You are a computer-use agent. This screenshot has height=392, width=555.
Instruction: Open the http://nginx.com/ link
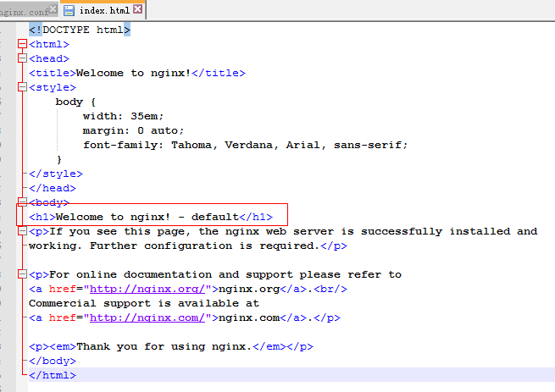tap(147, 317)
